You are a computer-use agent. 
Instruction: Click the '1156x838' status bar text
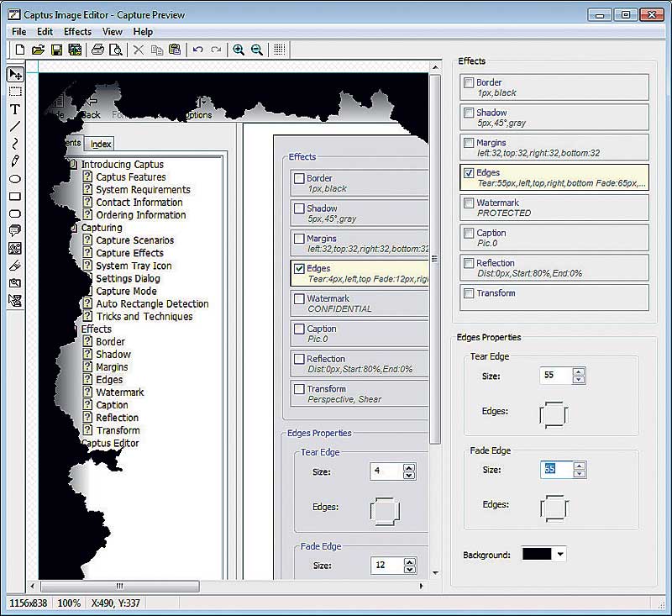29,603
